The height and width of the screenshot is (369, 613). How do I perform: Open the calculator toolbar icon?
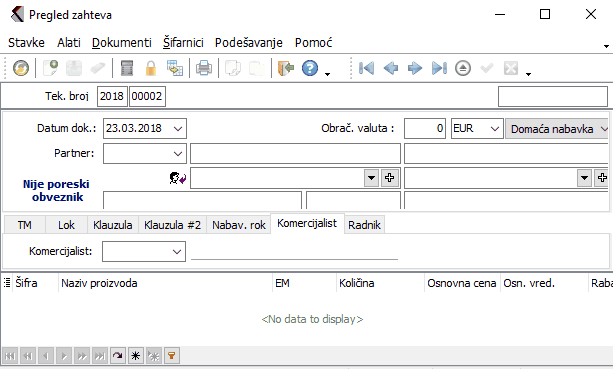pos(127,68)
